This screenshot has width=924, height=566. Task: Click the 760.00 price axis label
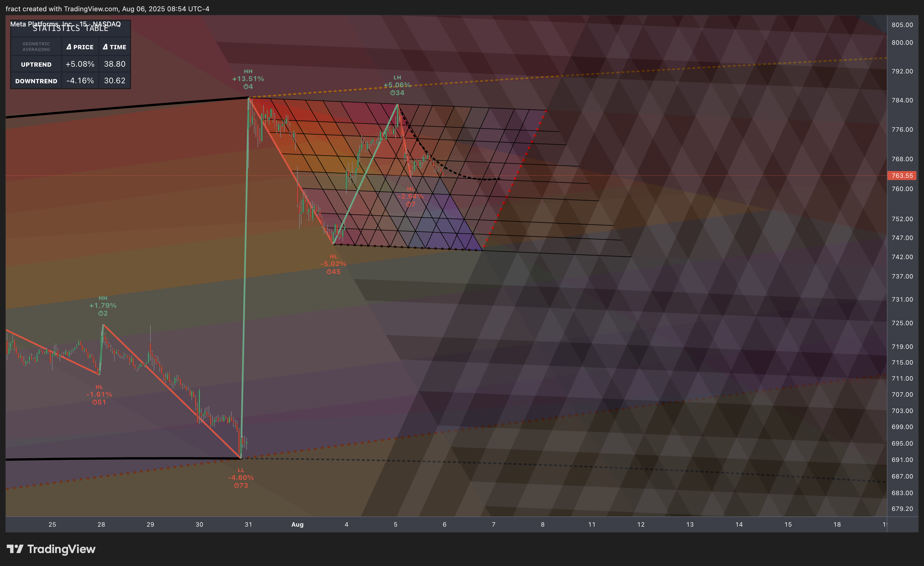(902, 189)
